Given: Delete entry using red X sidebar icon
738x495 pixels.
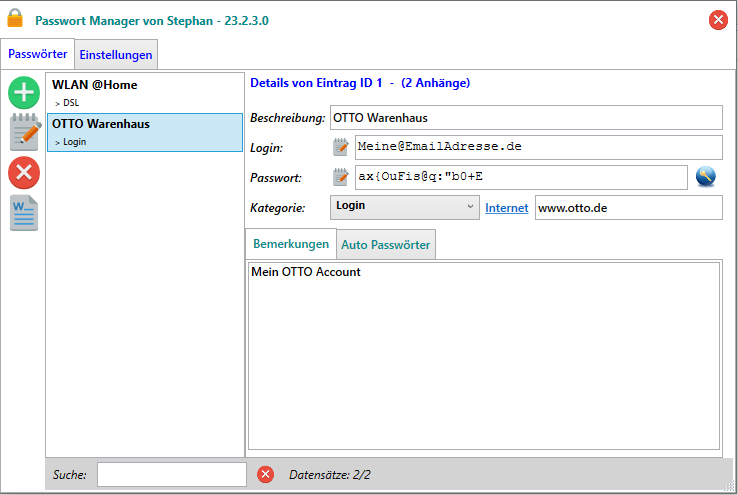Looking at the screenshot, I should 24,173.
